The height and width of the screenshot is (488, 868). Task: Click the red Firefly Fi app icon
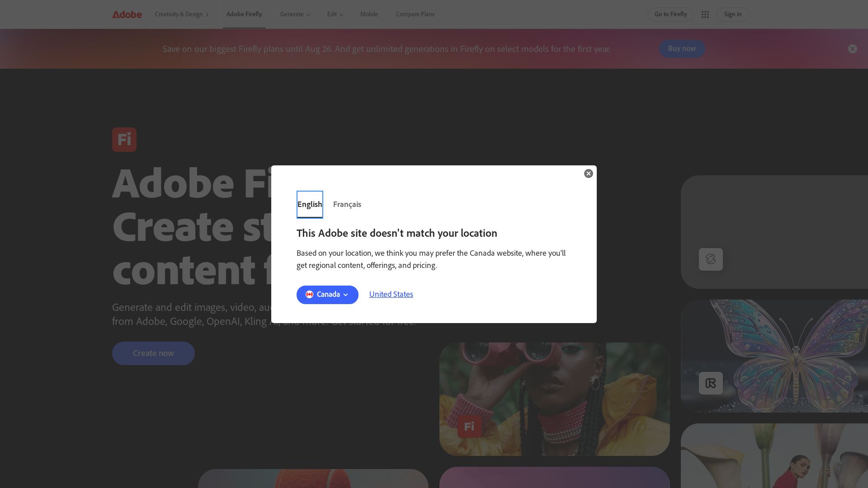pyautogui.click(x=124, y=140)
